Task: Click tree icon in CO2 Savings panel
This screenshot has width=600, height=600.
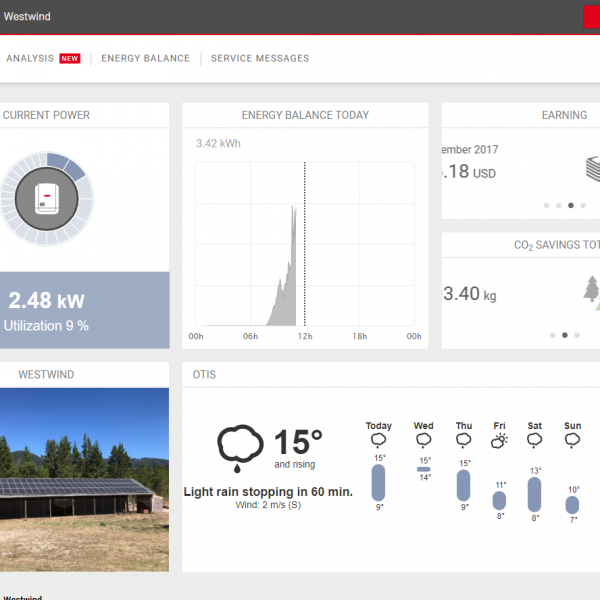Action: 592,293
